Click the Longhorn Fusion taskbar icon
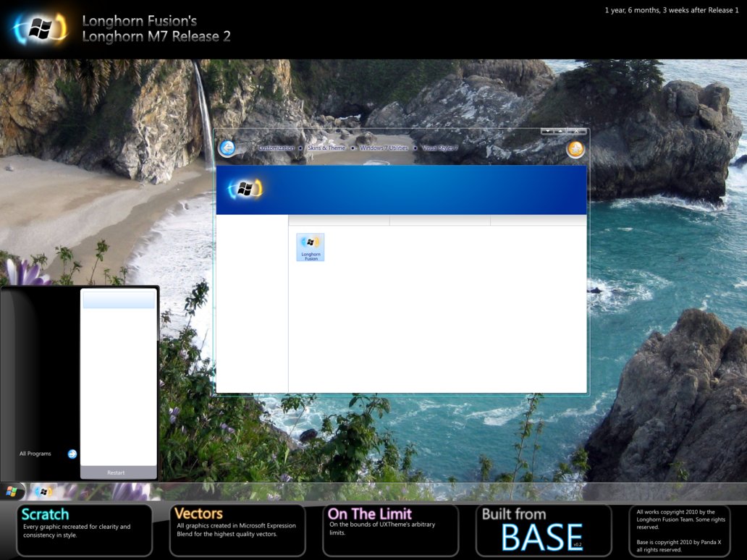The height and width of the screenshot is (560, 747). 43,492
